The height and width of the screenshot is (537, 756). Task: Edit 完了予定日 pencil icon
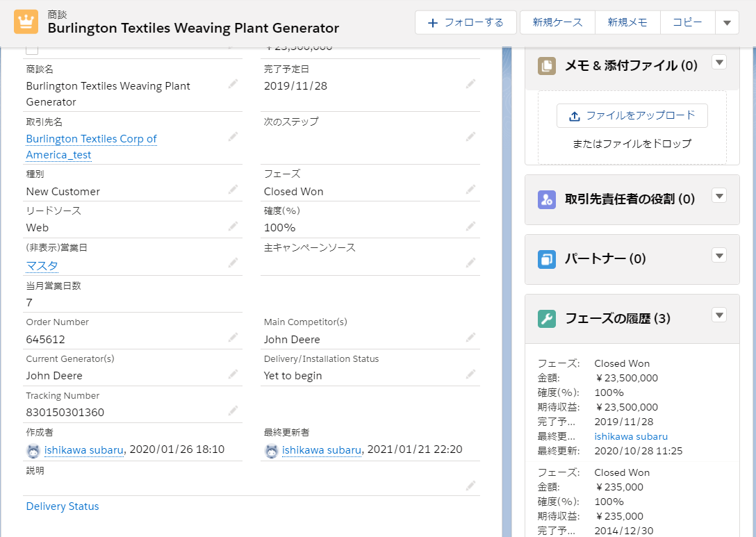470,84
